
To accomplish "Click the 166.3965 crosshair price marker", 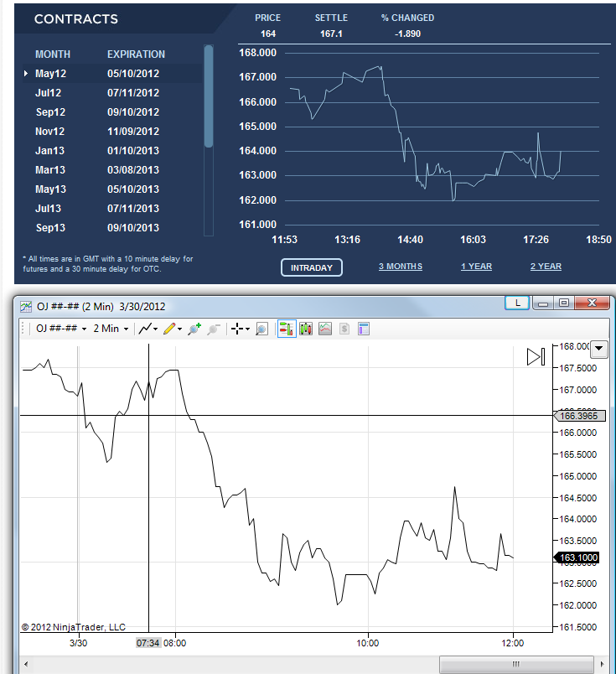I will pos(579,416).
